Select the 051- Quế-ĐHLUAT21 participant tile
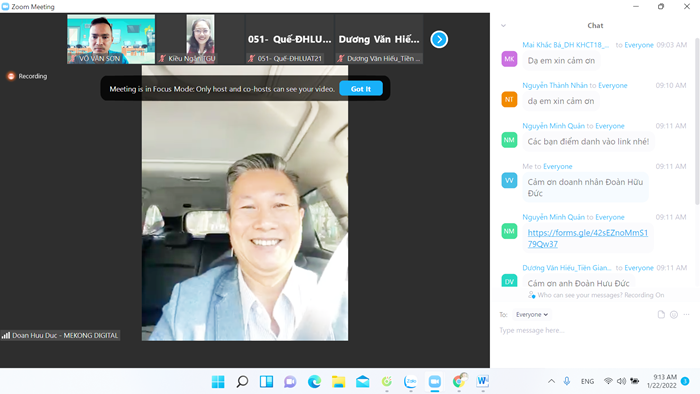This screenshot has width=700, height=394. [x=290, y=39]
